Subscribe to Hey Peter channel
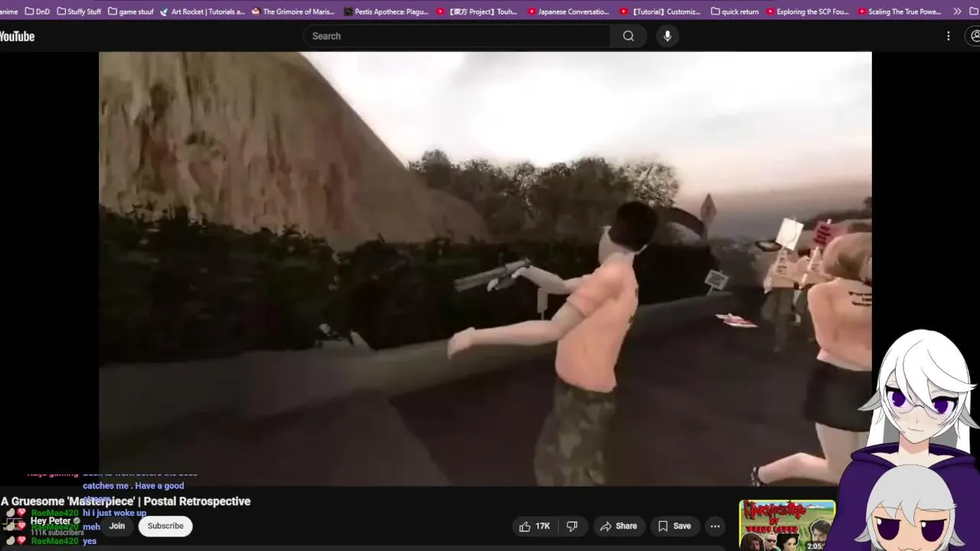This screenshot has width=980, height=551. point(165,526)
